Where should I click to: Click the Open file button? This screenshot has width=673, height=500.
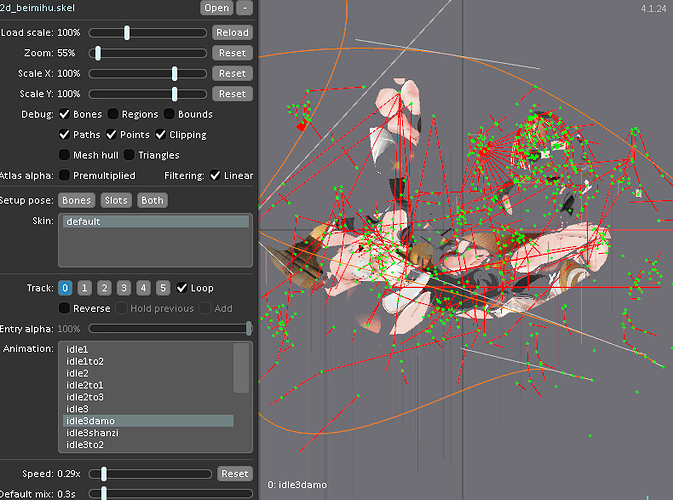216,8
